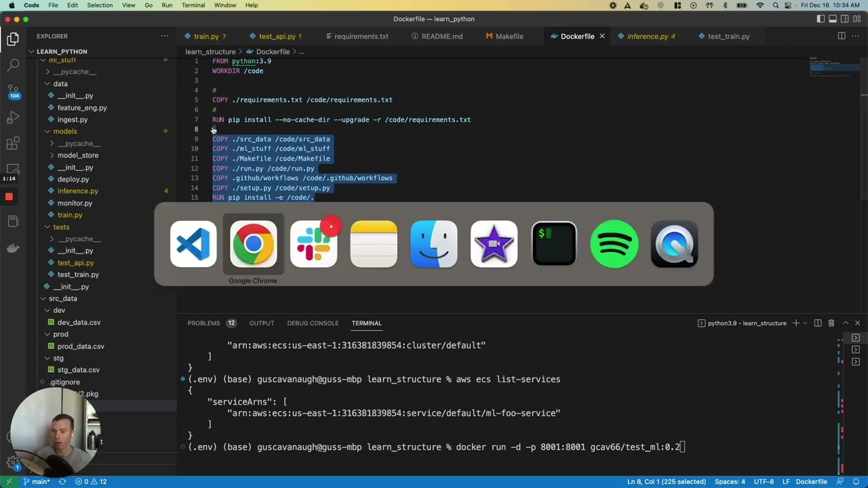Switch to Finder in app switcher
Viewport: 868px width, 488px height.
[x=434, y=244]
